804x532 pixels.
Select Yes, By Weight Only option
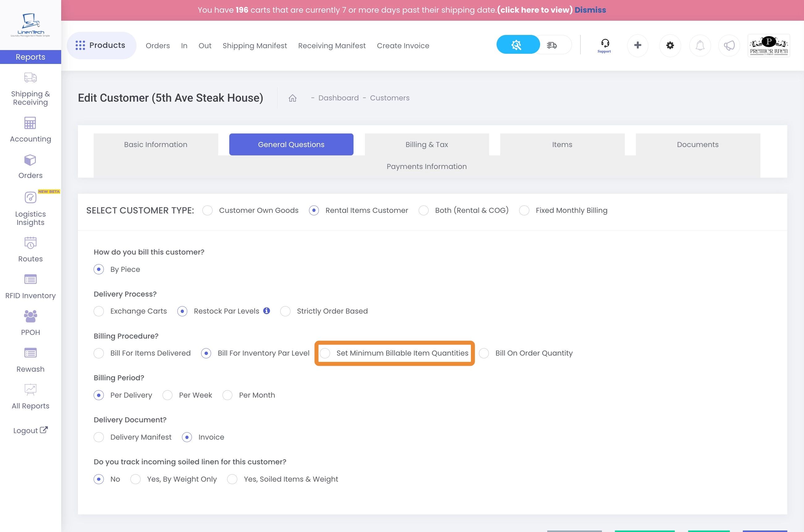click(136, 479)
